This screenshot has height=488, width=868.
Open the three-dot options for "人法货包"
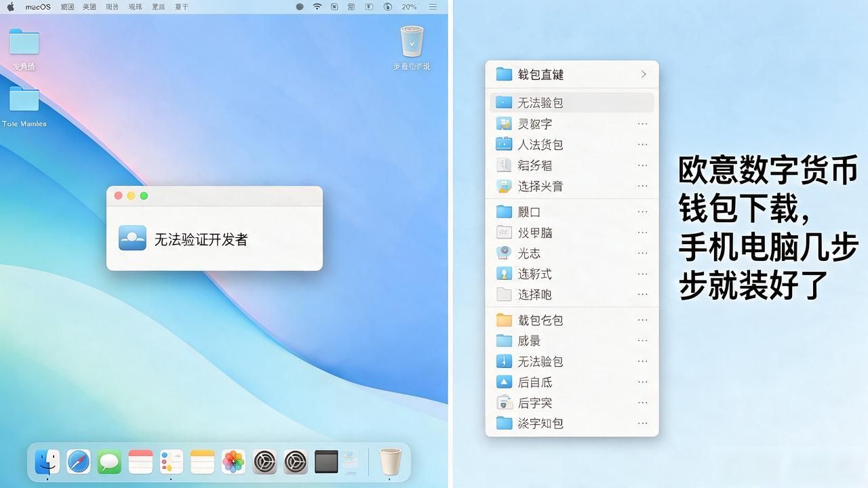[642, 144]
